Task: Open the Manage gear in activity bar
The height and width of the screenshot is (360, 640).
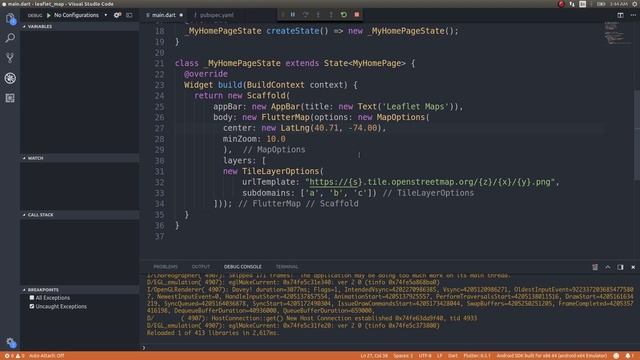Action: click(x=11, y=342)
